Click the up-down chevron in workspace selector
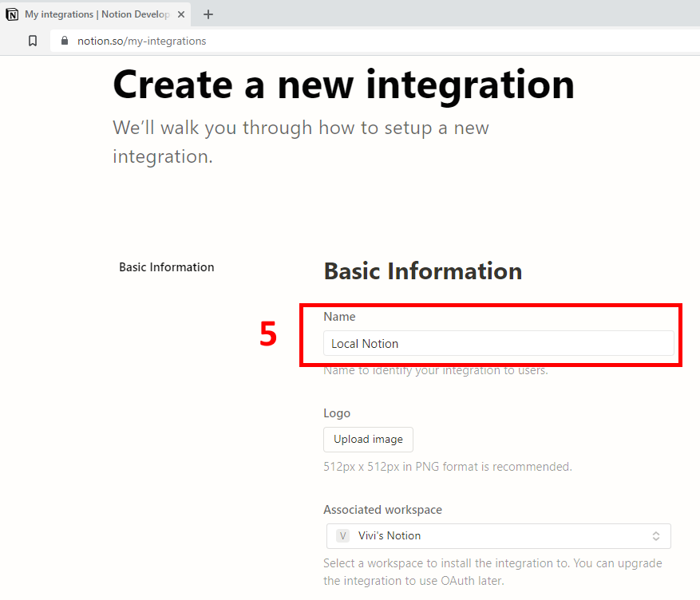The height and width of the screenshot is (600, 700). pyautogui.click(x=655, y=536)
